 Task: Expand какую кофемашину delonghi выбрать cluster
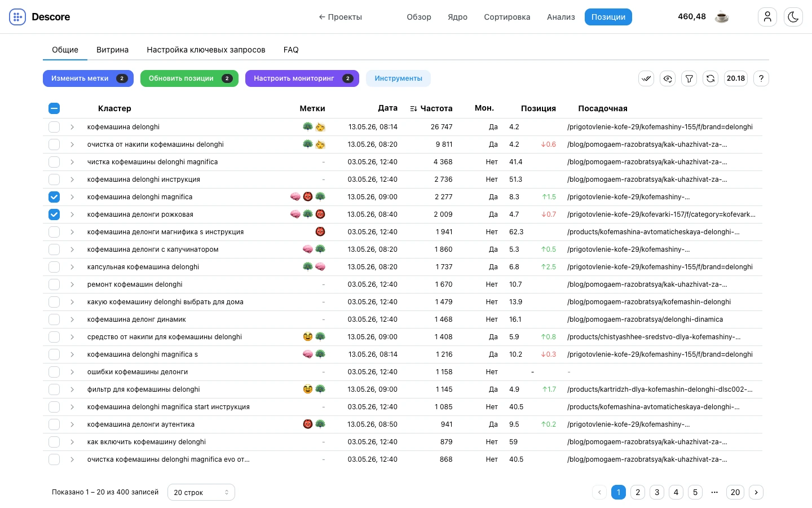coord(72,302)
